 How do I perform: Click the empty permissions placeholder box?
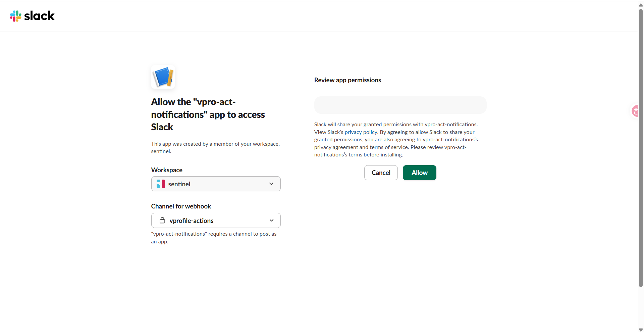(400, 105)
